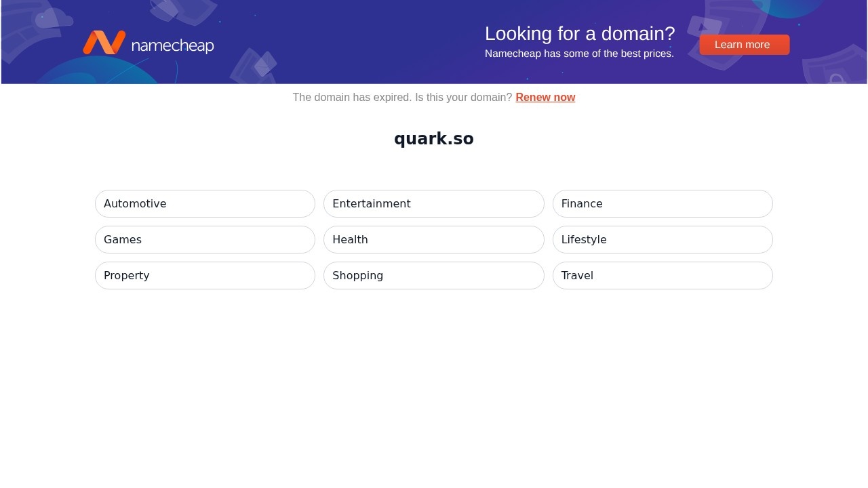Choose the Games category
Image resolution: width=868 pixels, height=488 pixels.
[205, 239]
